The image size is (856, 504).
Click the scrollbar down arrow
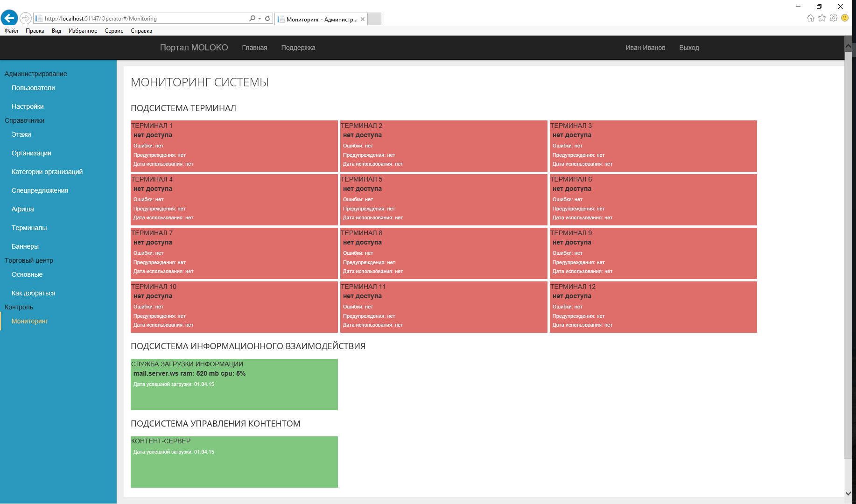[x=848, y=493]
